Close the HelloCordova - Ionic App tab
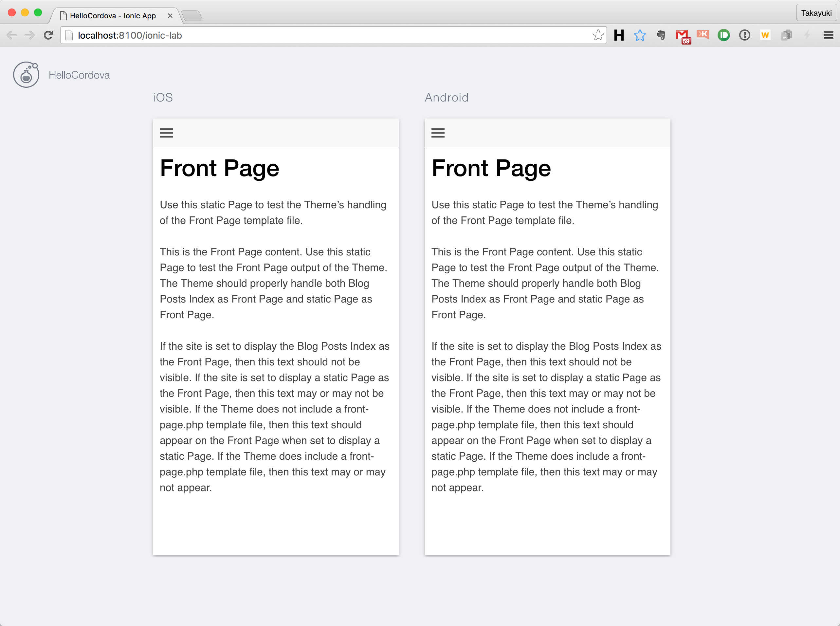Viewport: 840px width, 626px height. (x=170, y=15)
